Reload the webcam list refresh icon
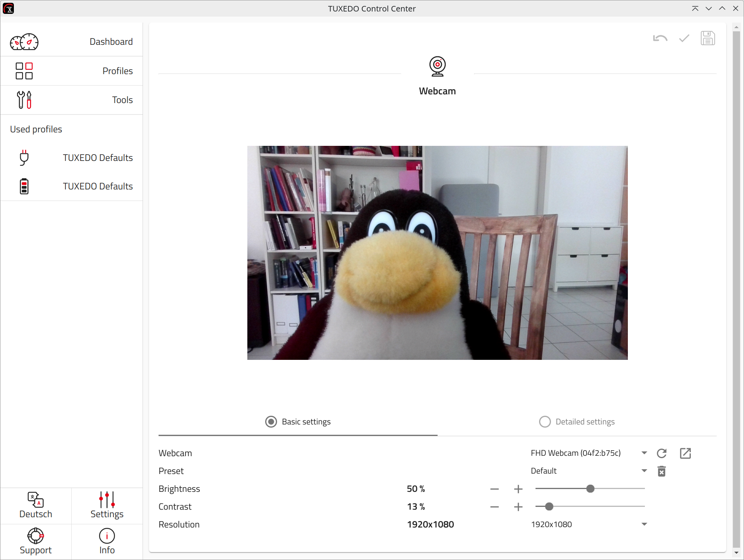This screenshot has width=744, height=560. tap(662, 453)
